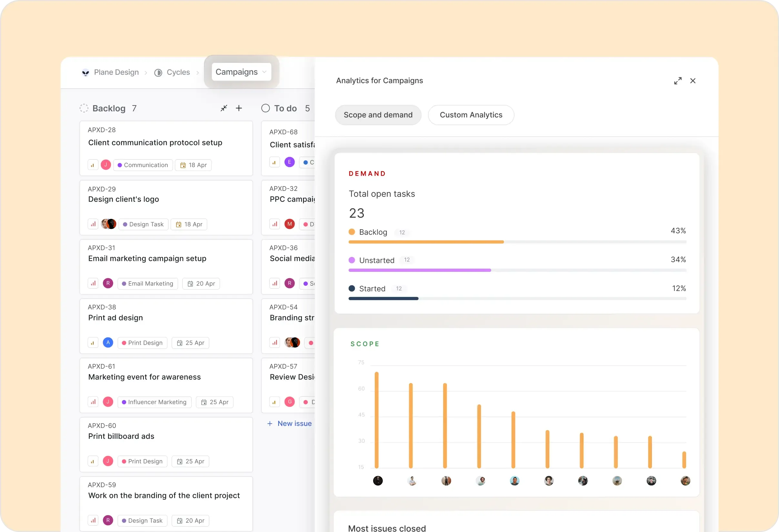
Task: Click the Cycles icon in breadcrumb
Action: [158, 73]
